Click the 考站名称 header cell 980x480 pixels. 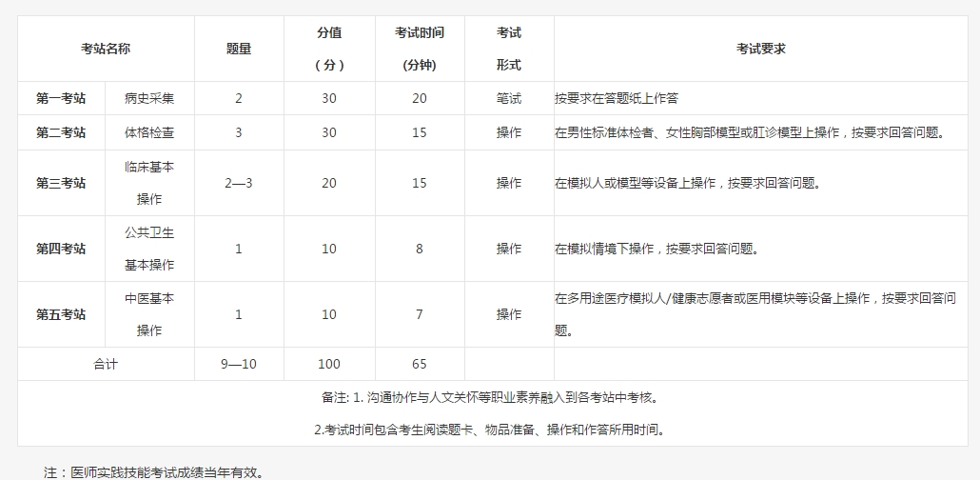[106, 49]
